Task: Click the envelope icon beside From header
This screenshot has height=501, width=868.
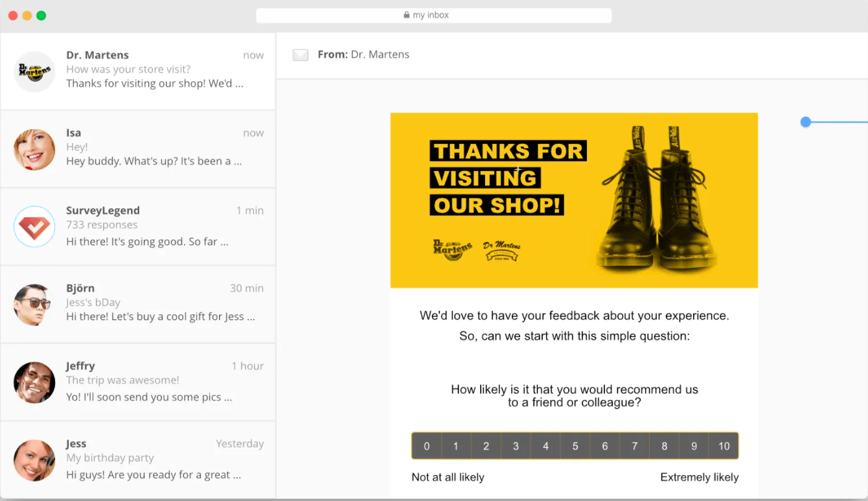Action: pyautogui.click(x=301, y=55)
